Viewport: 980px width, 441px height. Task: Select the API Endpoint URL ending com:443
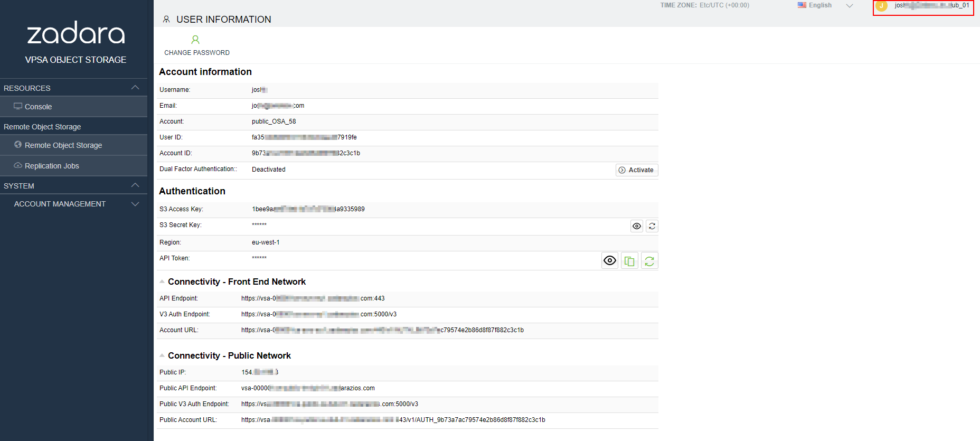(313, 298)
